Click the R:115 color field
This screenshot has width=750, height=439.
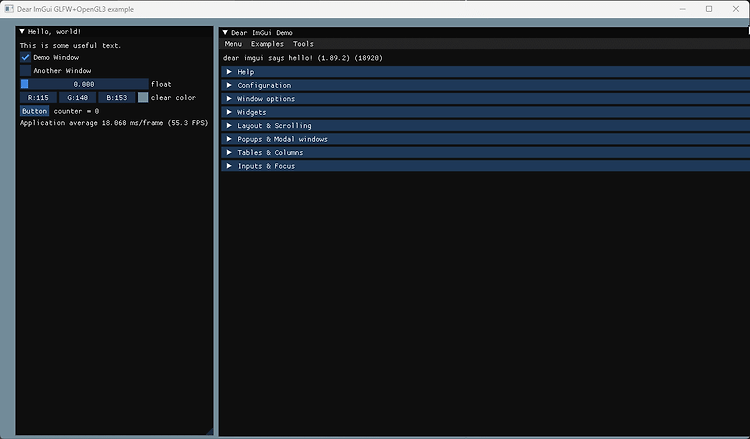point(38,98)
